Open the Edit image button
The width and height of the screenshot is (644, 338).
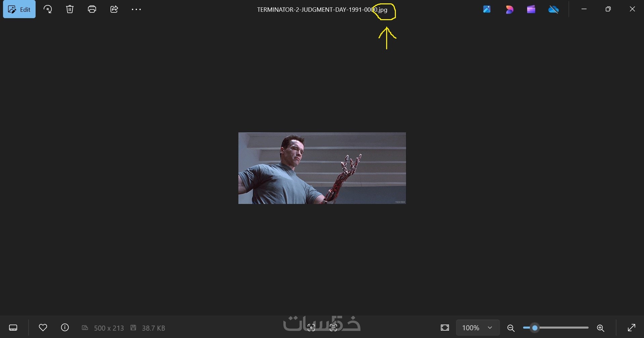(x=19, y=9)
